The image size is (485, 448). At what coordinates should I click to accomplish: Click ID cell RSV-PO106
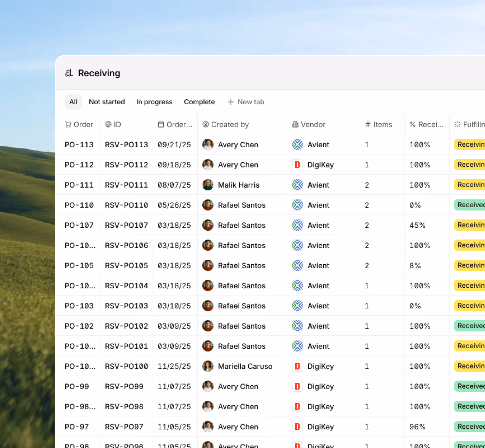click(x=126, y=245)
